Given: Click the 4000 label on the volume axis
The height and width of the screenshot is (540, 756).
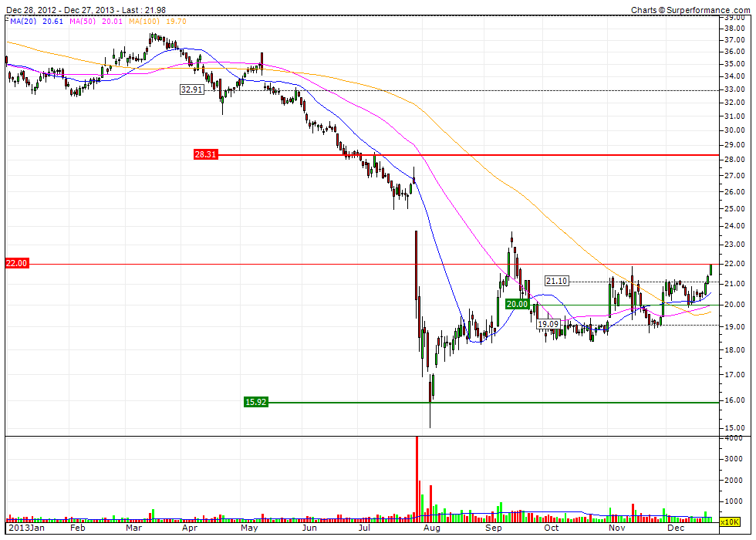Looking at the screenshot, I should pos(733,437).
